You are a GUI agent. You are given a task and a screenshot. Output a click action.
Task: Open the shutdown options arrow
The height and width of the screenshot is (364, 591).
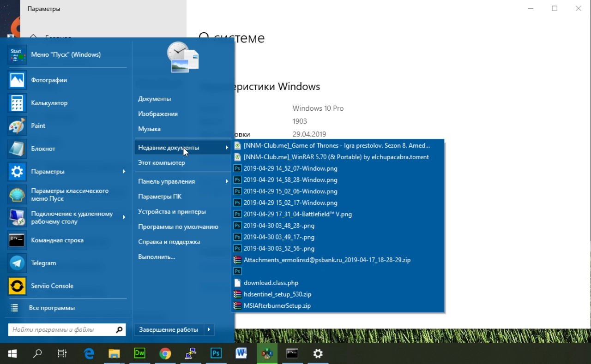tap(209, 329)
